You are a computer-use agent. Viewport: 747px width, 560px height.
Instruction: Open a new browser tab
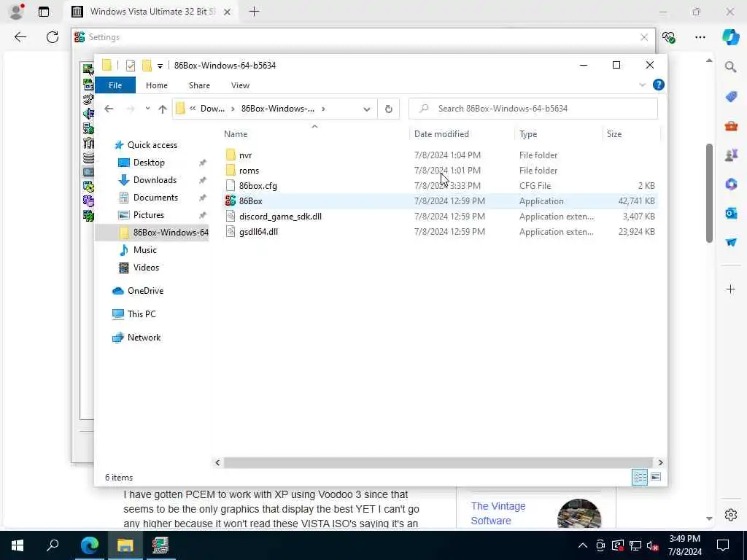(255, 12)
